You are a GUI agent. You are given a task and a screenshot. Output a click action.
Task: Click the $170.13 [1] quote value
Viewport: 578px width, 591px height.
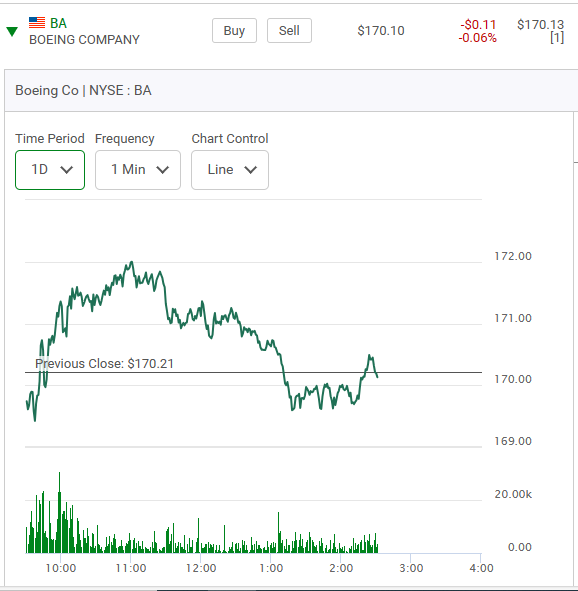(541, 31)
